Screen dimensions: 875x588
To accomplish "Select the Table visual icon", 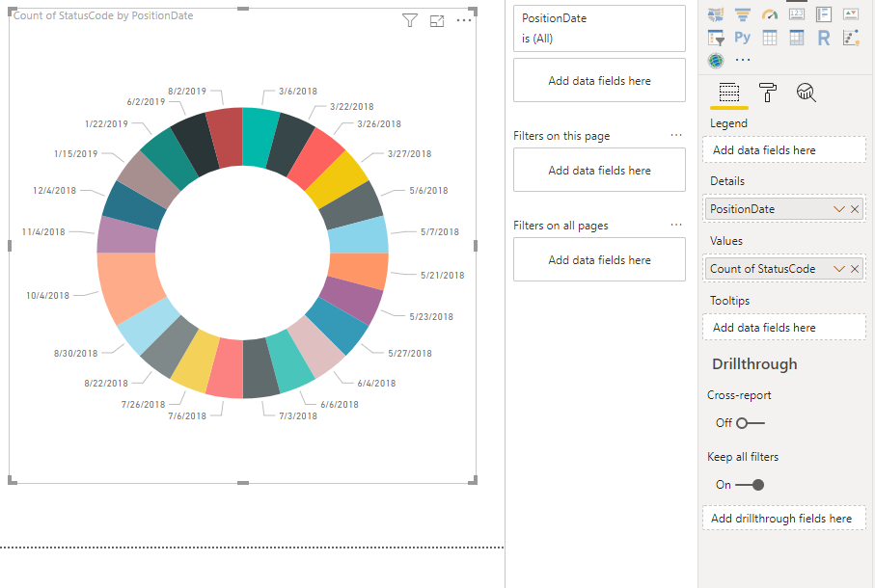I will 770,38.
